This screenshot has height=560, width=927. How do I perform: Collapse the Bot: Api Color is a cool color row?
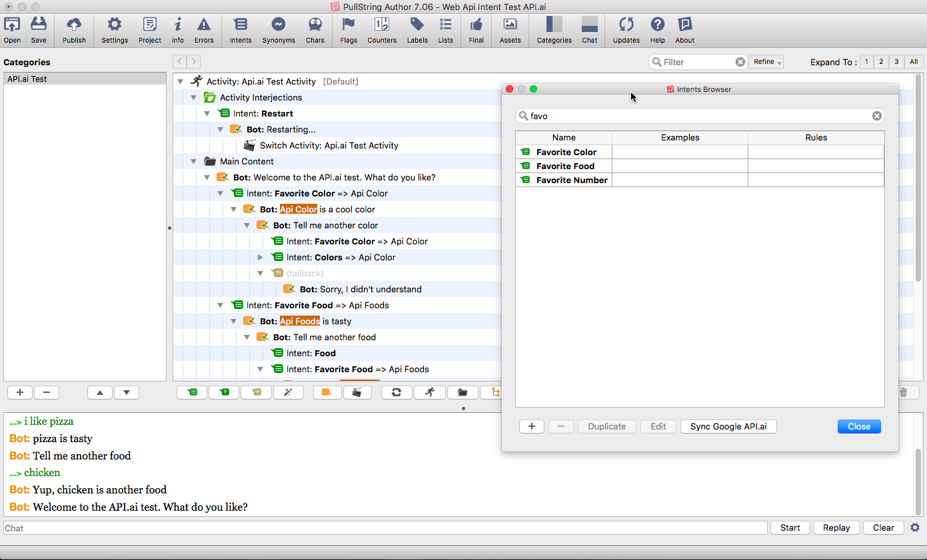tap(233, 209)
